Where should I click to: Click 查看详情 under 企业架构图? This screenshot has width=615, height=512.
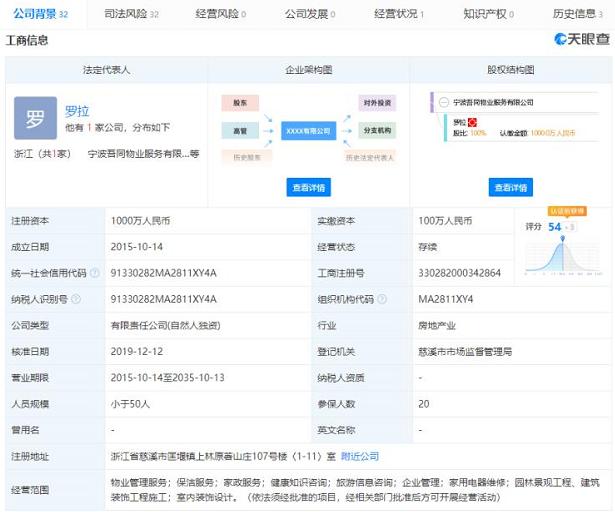point(309,188)
